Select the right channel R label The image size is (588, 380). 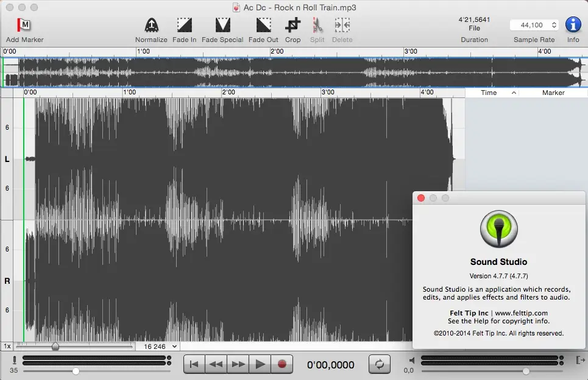[7, 281]
